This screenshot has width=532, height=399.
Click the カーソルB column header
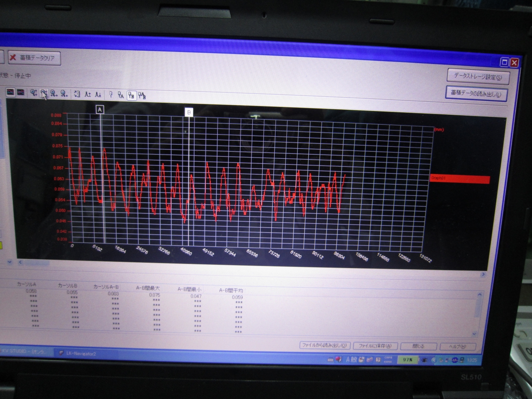(68, 286)
